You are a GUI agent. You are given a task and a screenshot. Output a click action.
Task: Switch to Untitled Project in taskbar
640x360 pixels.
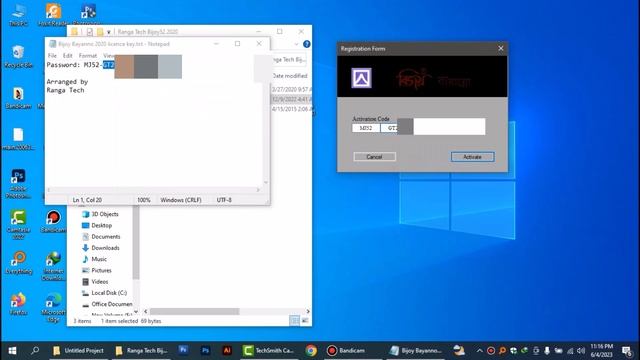[78, 351]
